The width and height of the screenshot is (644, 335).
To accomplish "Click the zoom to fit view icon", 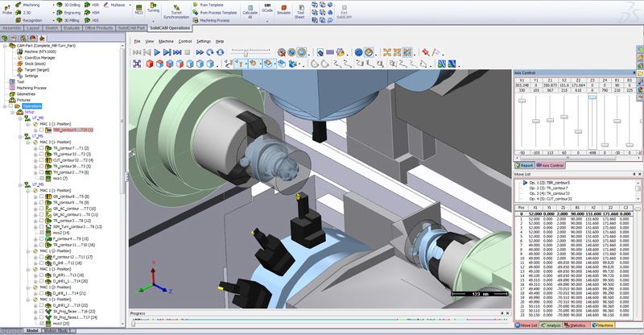I will [x=137, y=64].
